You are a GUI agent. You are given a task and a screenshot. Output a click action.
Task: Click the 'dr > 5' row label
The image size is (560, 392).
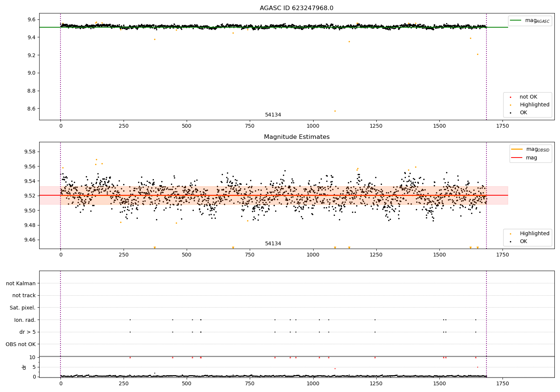click(28, 332)
